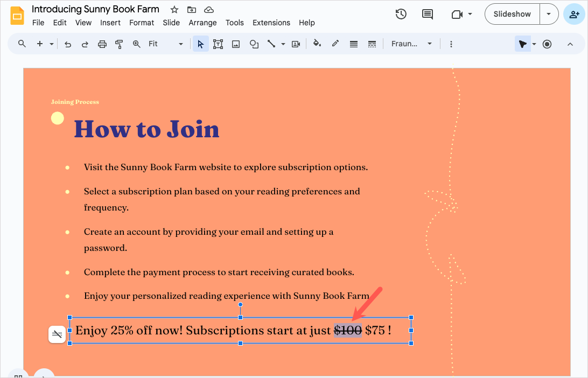Click the How to Join heading

coord(146,129)
